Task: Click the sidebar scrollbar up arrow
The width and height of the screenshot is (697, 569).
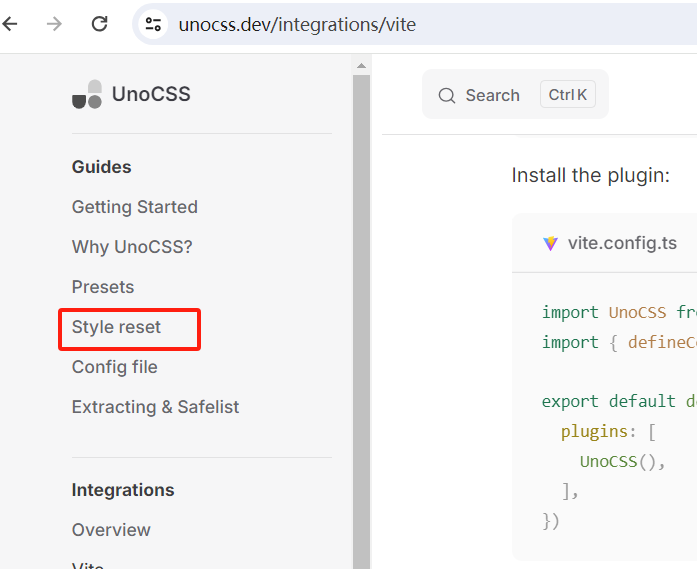Action: [361, 66]
